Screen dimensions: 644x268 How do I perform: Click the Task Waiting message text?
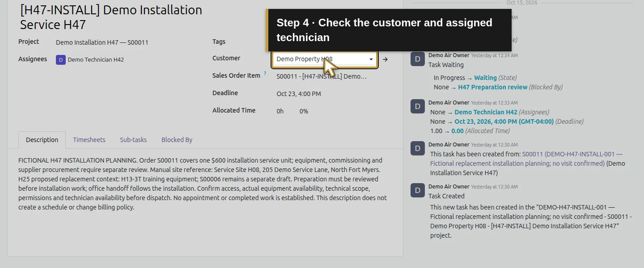tap(446, 65)
